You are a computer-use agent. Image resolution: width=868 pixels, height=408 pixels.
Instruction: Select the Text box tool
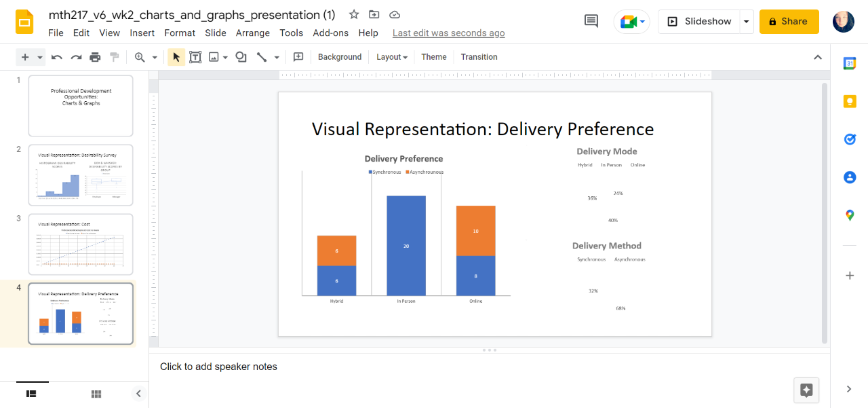195,56
